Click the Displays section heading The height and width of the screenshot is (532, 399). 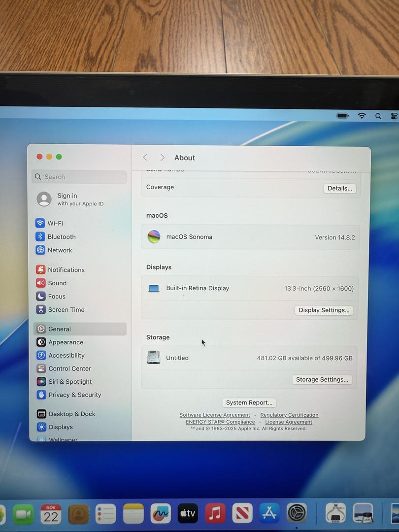coord(159,267)
